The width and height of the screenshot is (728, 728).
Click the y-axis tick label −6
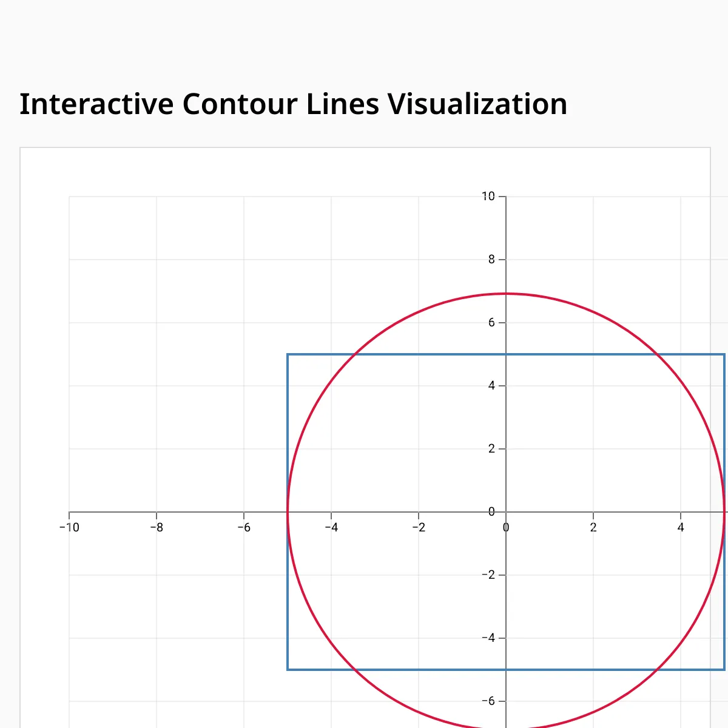[489, 701]
